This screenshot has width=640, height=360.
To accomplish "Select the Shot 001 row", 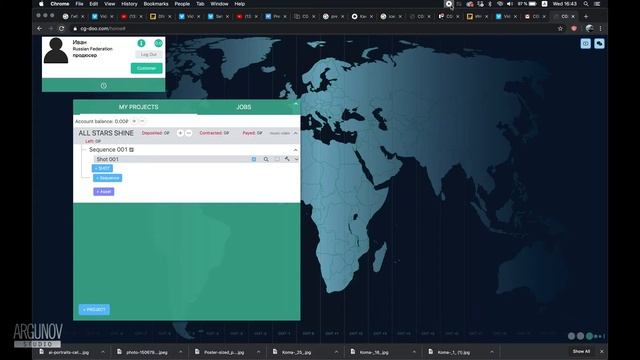I will coord(197,159).
